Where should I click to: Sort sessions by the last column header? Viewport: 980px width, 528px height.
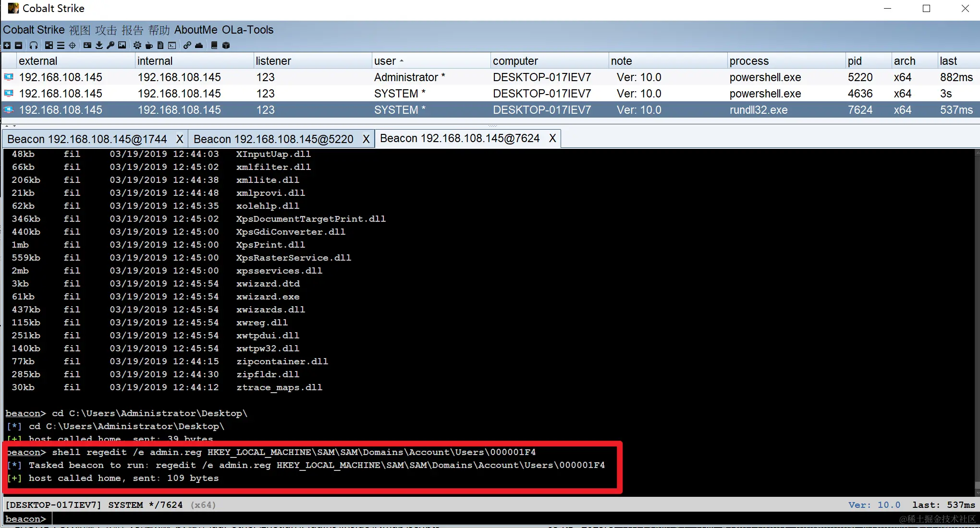948,61
